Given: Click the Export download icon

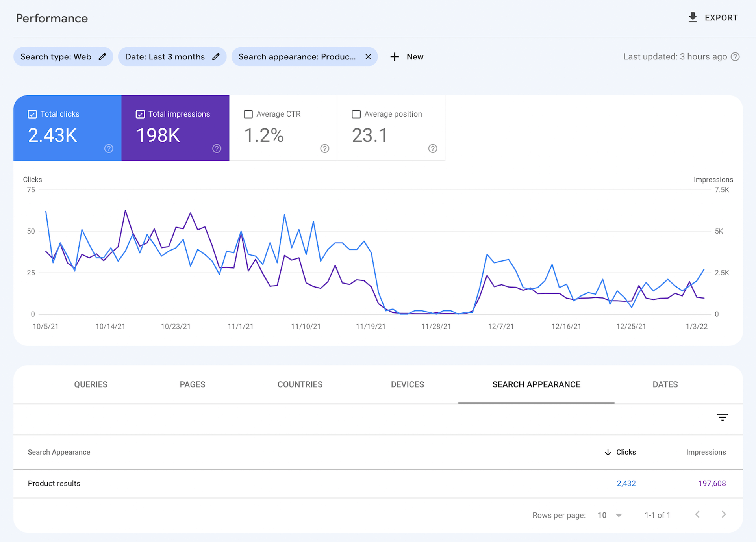Looking at the screenshot, I should coord(693,17).
